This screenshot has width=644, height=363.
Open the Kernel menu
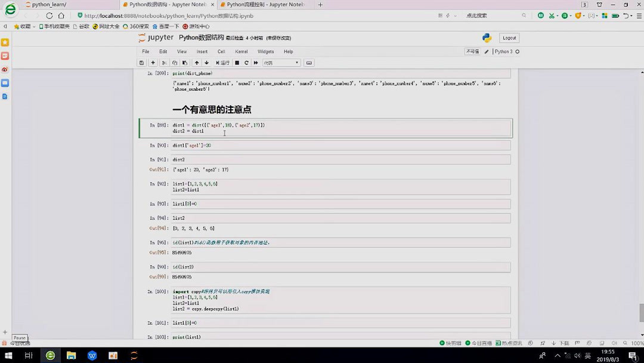click(241, 51)
